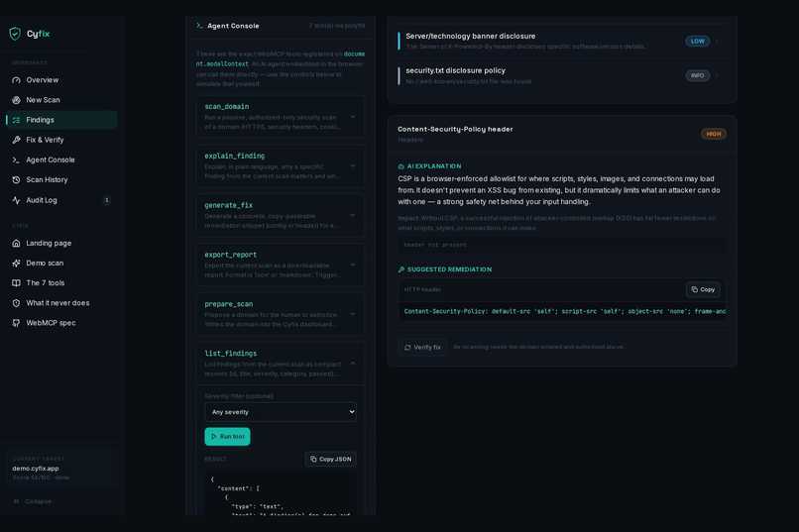Copy the result with Copy JSON

pyautogui.click(x=331, y=460)
